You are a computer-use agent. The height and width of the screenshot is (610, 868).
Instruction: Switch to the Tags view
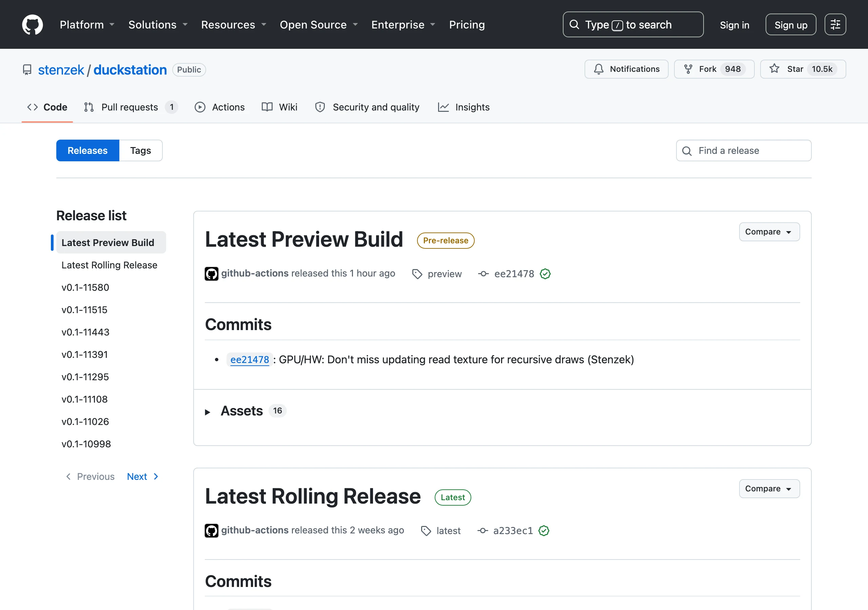point(141,150)
